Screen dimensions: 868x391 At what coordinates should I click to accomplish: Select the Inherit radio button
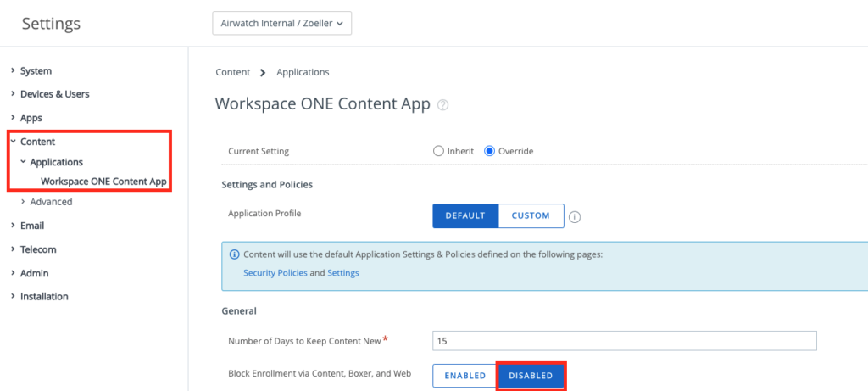coord(438,151)
